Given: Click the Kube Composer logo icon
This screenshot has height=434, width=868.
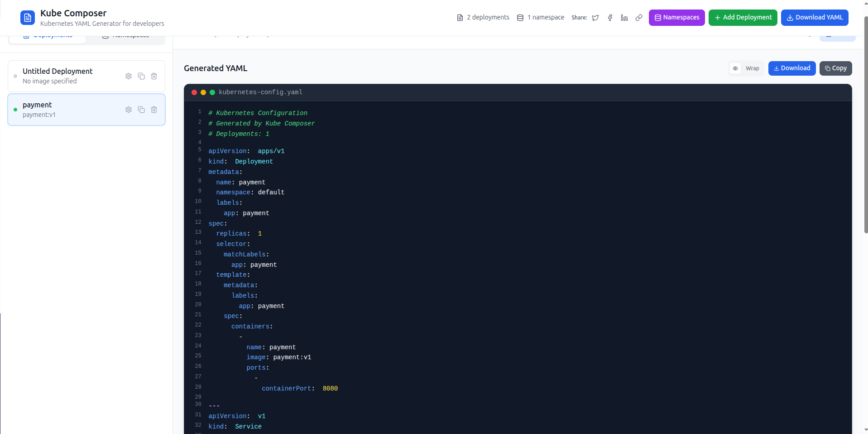Looking at the screenshot, I should 28,18.
